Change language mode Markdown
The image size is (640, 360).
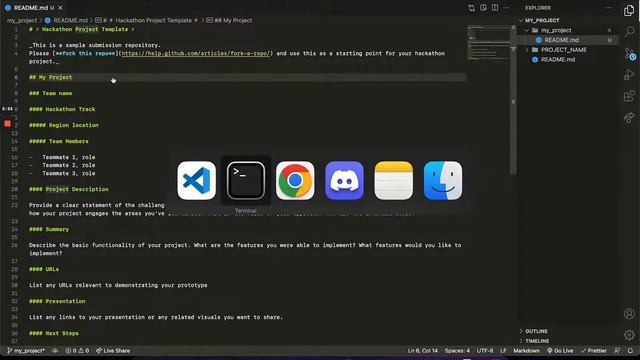coord(527,351)
